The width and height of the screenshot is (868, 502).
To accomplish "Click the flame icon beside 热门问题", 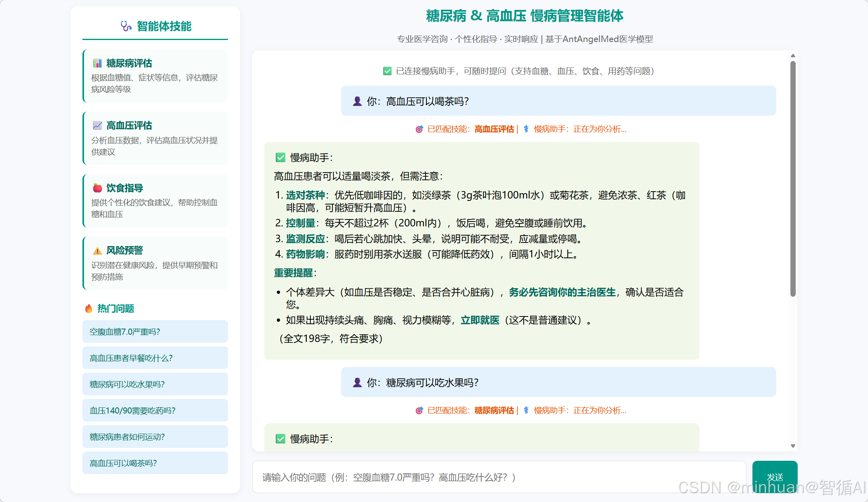I will (88, 308).
